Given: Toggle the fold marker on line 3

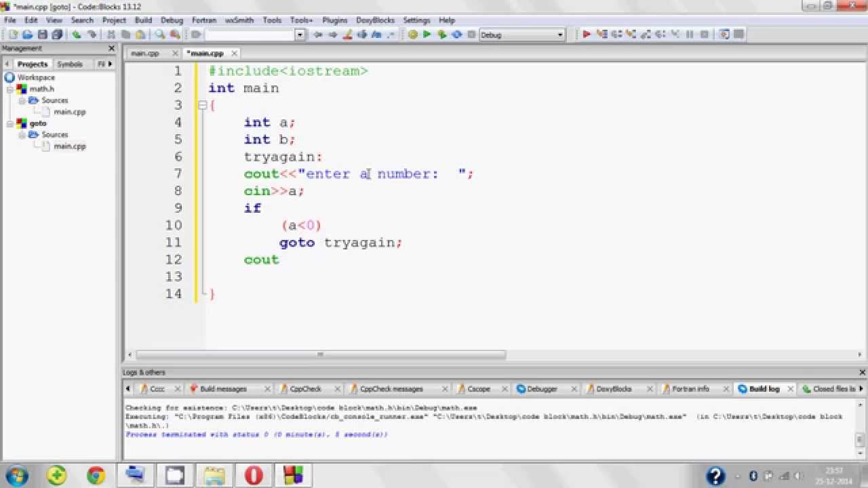Looking at the screenshot, I should click(x=202, y=105).
